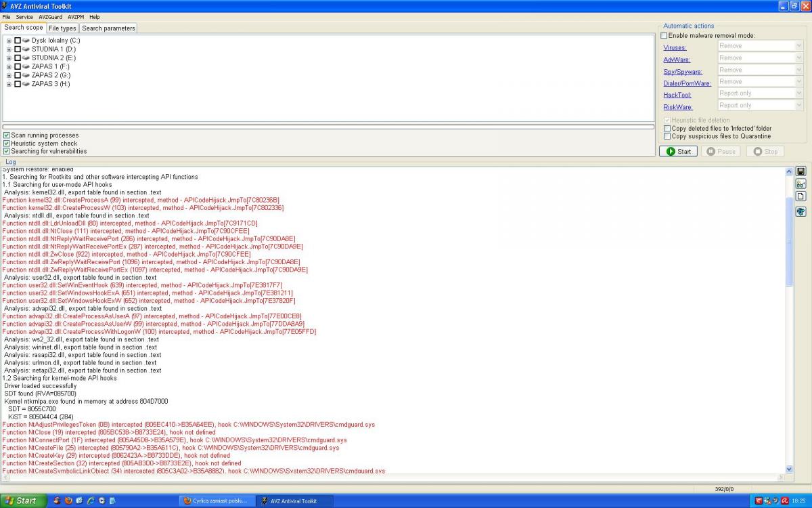The height and width of the screenshot is (508, 812).
Task: Click the RiskWare link
Action: (677, 107)
